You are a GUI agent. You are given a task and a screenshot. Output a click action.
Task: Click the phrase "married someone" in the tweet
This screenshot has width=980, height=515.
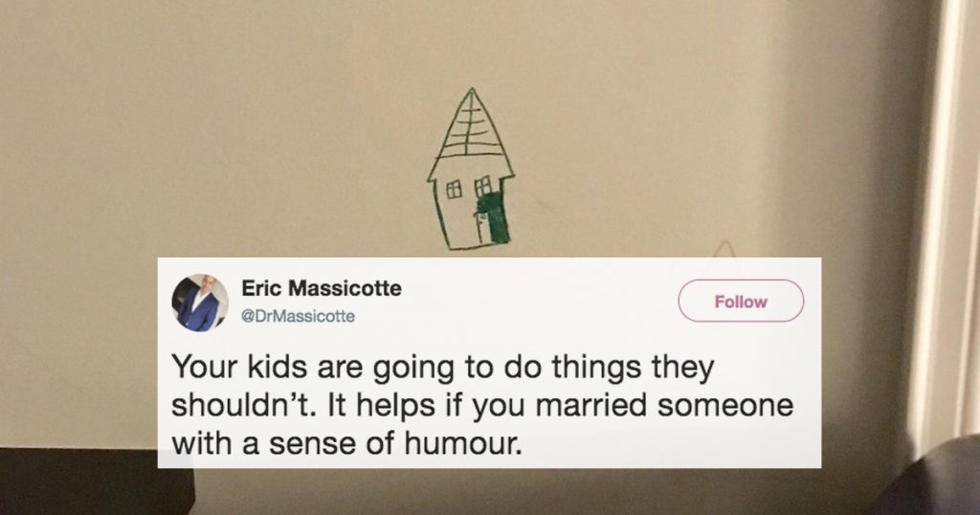point(664,405)
